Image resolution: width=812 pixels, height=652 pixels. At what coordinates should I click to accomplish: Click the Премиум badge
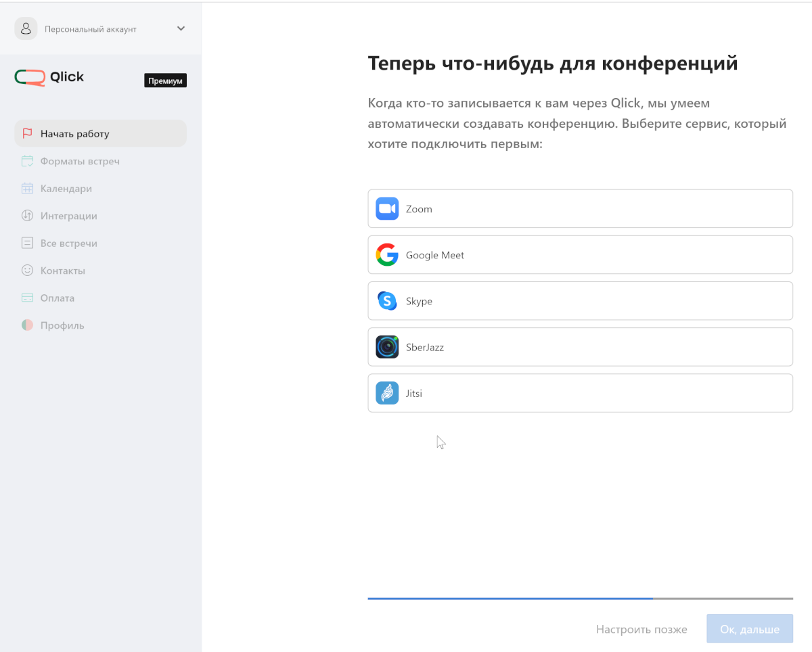tap(165, 80)
